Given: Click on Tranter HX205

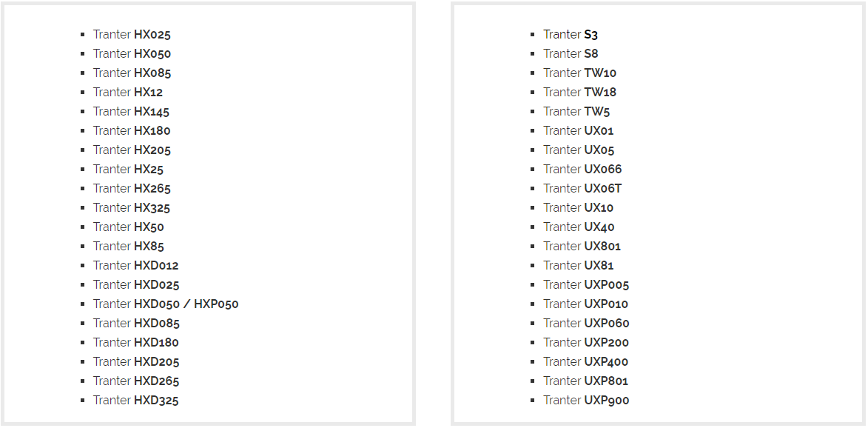Looking at the screenshot, I should tap(132, 150).
